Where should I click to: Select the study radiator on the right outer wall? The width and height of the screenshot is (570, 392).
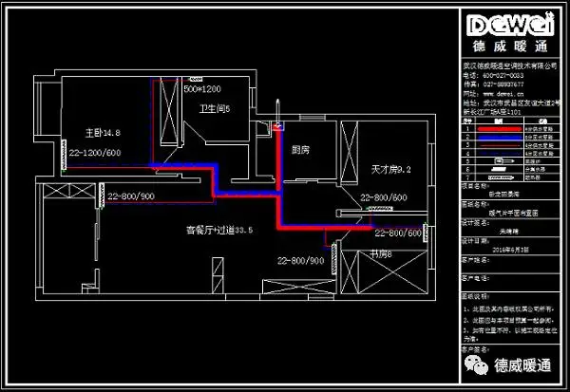pos(425,233)
